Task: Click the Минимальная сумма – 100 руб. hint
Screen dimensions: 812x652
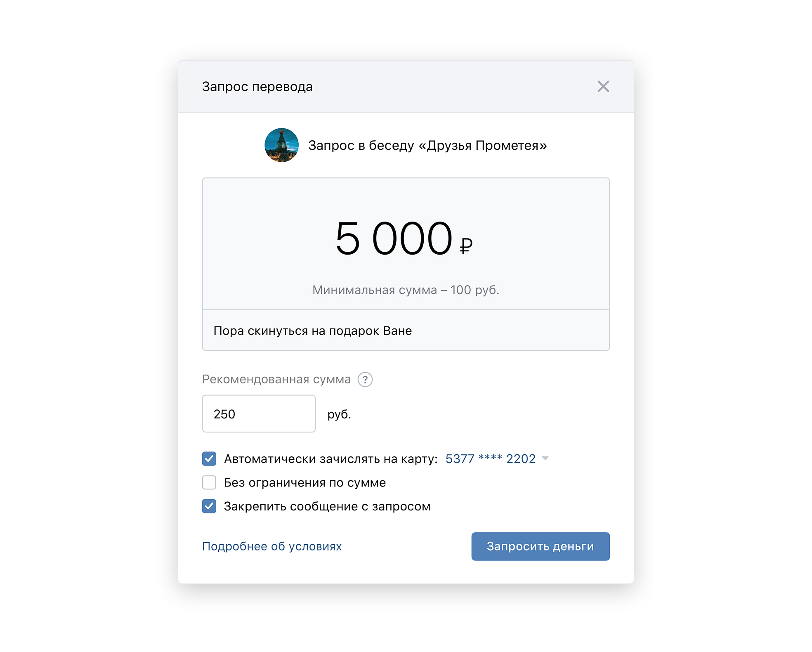Action: (x=406, y=290)
